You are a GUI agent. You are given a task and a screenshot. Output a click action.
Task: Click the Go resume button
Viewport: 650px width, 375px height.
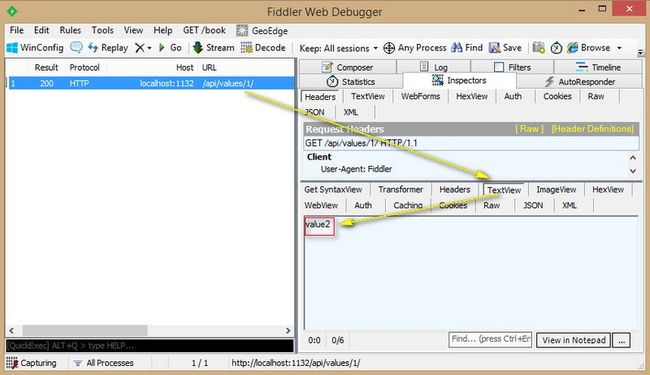170,48
